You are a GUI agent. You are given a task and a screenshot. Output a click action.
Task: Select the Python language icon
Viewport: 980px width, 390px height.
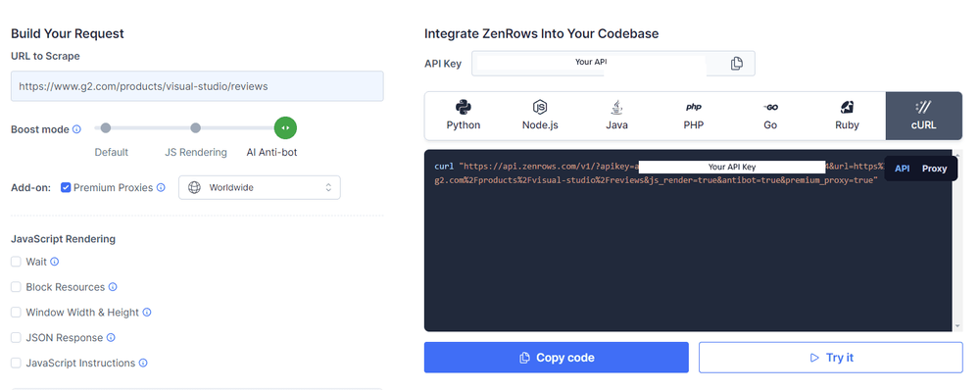(464, 107)
